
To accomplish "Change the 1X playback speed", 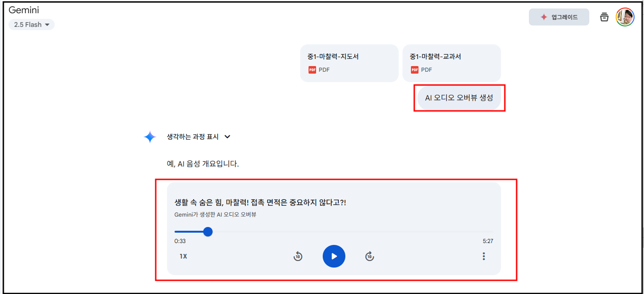I will (x=183, y=256).
